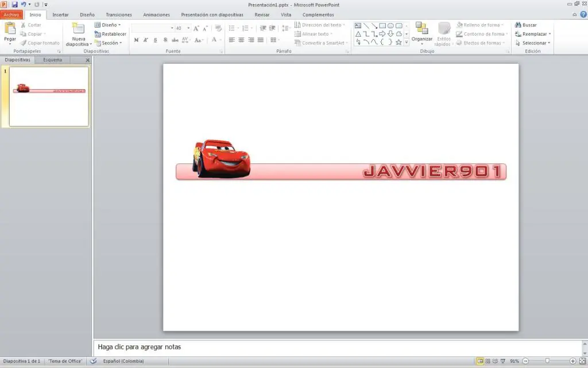Switch to the Transiciones tab
The width and height of the screenshot is (588, 368).
(x=118, y=14)
